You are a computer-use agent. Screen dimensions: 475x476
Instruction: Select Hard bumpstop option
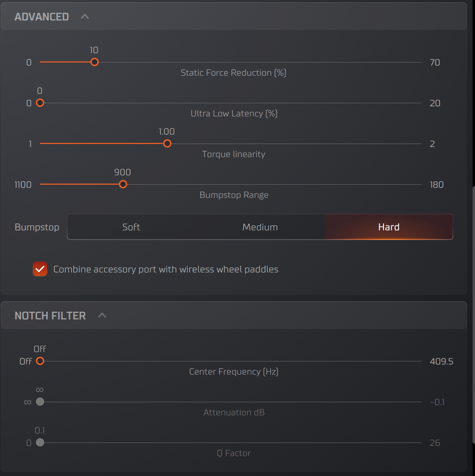[x=388, y=227]
